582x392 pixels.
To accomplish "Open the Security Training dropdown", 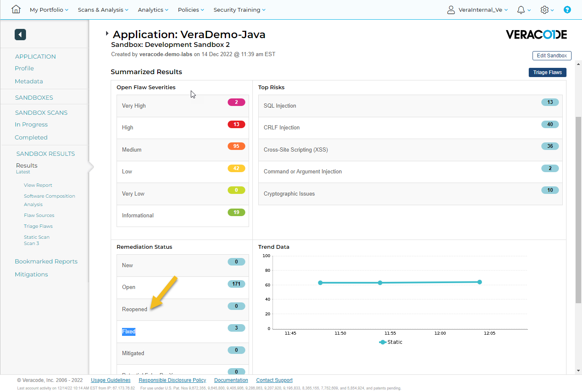I will (239, 10).
